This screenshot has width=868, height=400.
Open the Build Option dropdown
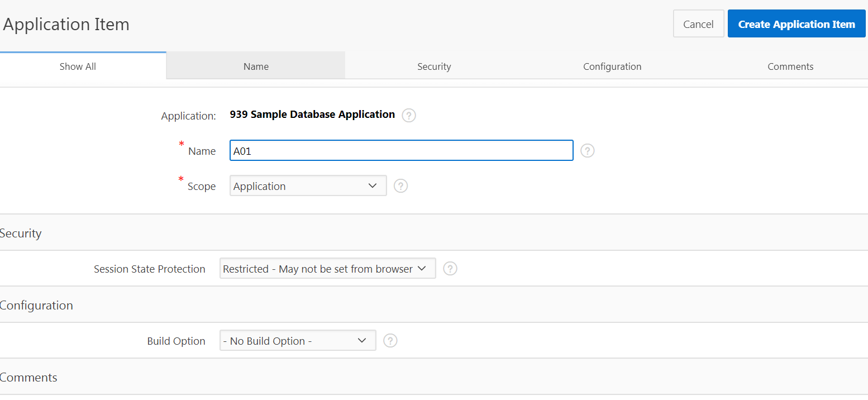(x=297, y=340)
